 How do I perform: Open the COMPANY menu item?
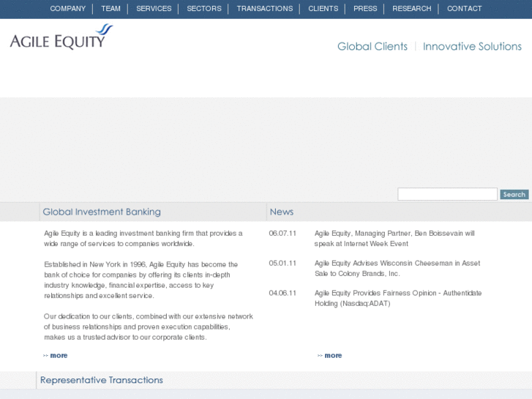67,9
